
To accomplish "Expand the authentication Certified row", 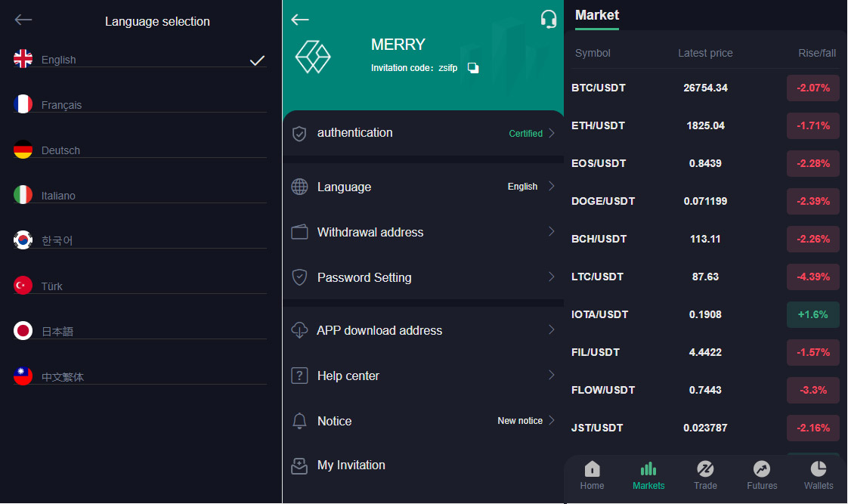I will (x=423, y=133).
